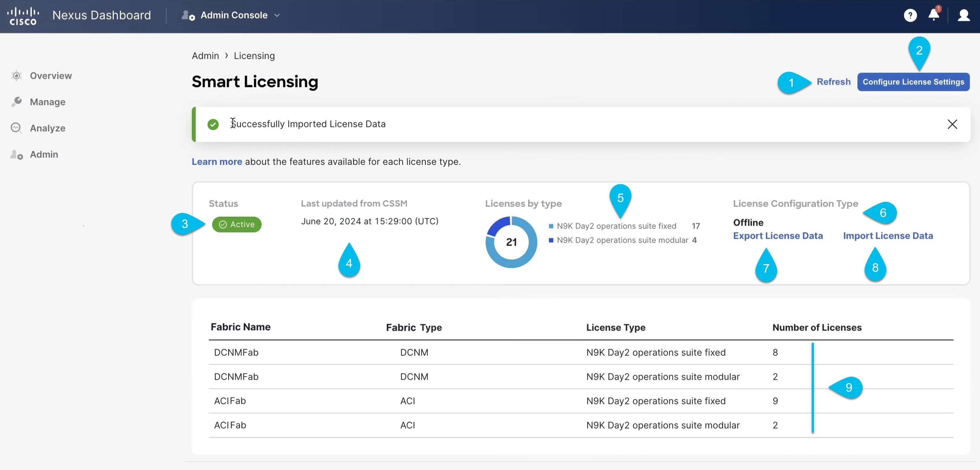980x470 pixels.
Task: Click the Admin Console user-gear icon
Action: coord(188,15)
